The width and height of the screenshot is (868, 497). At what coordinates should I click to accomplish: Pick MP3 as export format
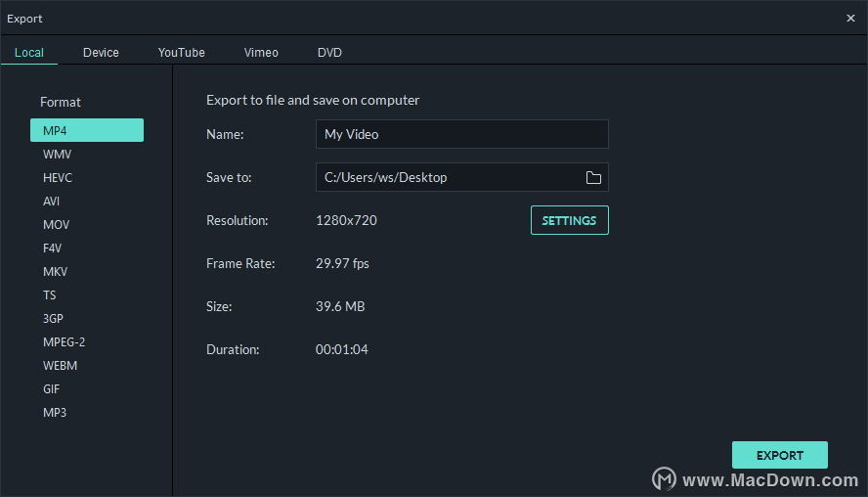[55, 412]
